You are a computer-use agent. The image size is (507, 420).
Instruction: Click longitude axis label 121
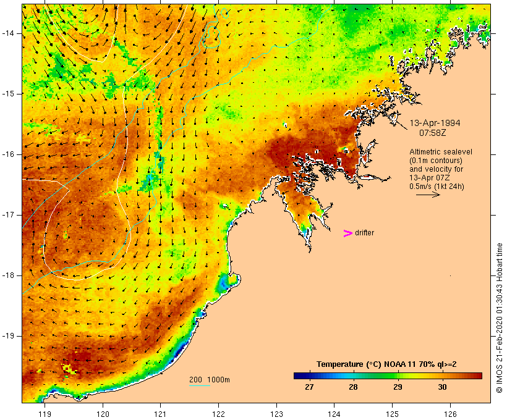pyautogui.click(x=160, y=414)
